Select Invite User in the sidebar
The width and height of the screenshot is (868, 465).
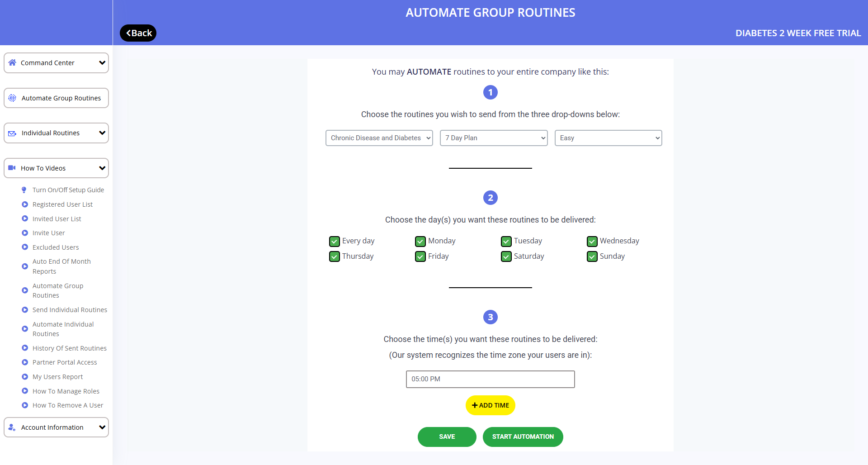click(49, 233)
